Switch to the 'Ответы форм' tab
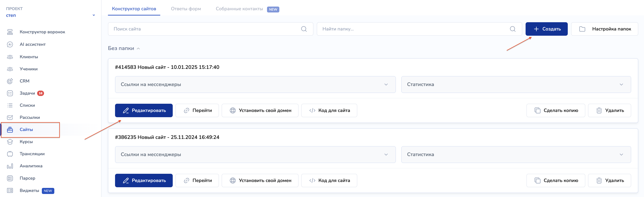Image resolution: width=644 pixels, height=197 pixels. 186,9
